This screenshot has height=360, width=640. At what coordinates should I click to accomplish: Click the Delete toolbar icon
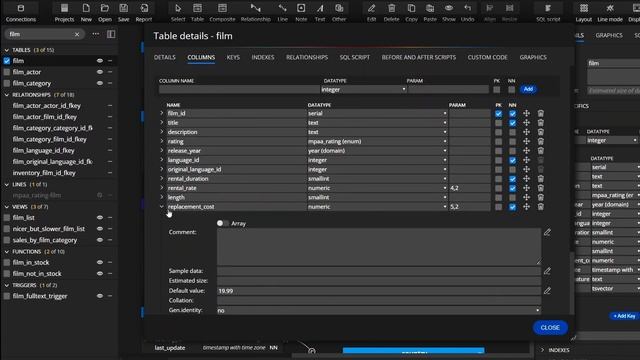point(391,12)
